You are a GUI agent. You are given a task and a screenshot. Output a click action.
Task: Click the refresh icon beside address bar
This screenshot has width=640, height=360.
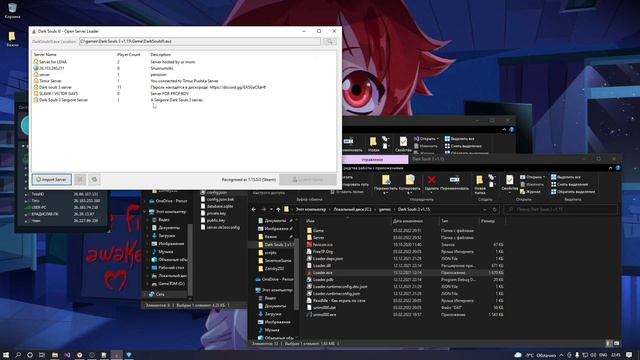tap(494, 209)
